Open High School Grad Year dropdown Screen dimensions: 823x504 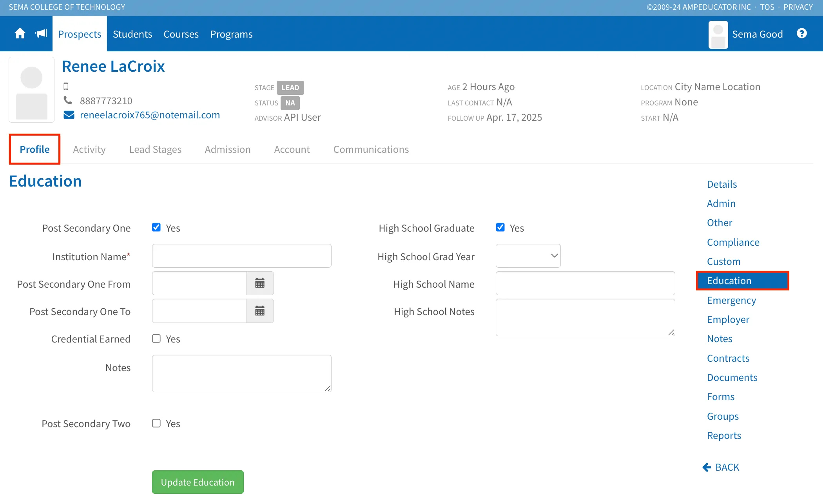[528, 256]
